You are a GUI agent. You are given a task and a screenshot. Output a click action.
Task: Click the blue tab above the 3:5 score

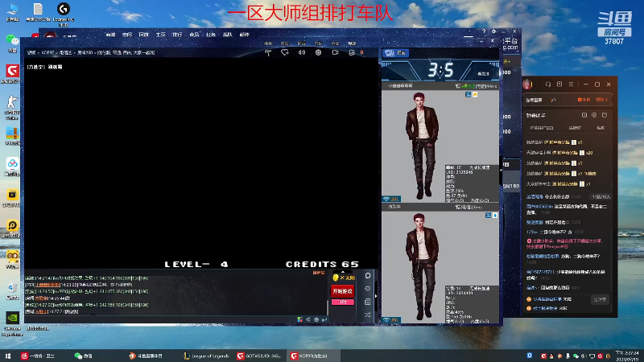(x=395, y=53)
